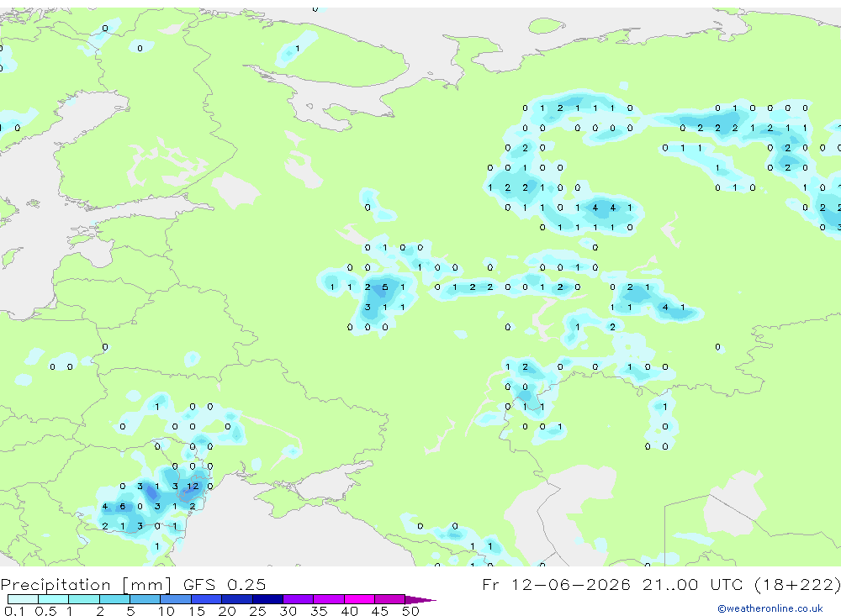
Task: Click the legend value '20'
Action: pyautogui.click(x=227, y=611)
